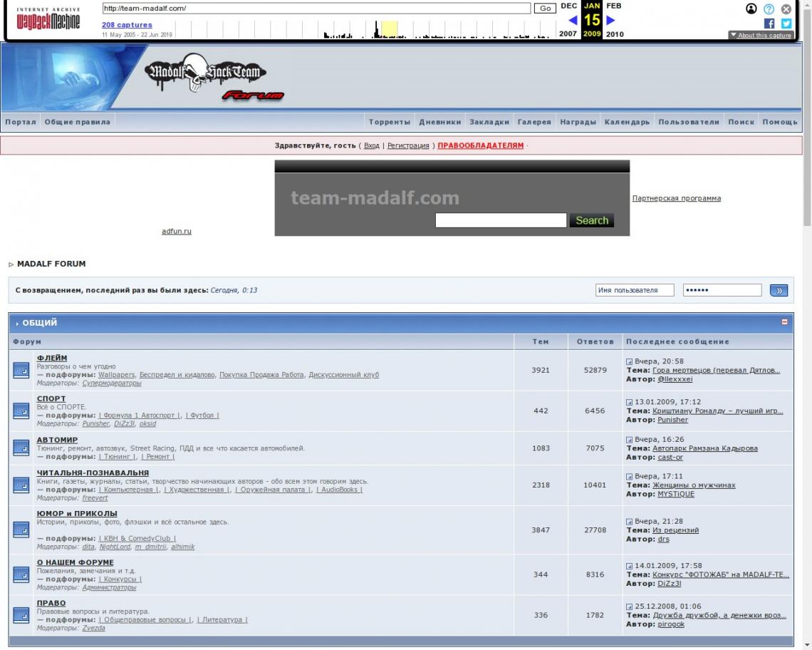Open the Дневники menu item
The image size is (812, 650).
click(439, 122)
